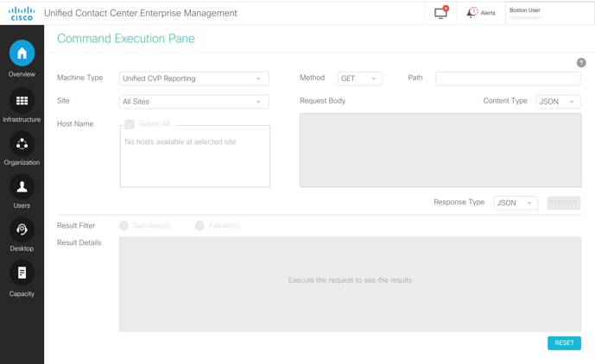
Task: Select the Success(0) result filter radio
Action: coord(123,226)
